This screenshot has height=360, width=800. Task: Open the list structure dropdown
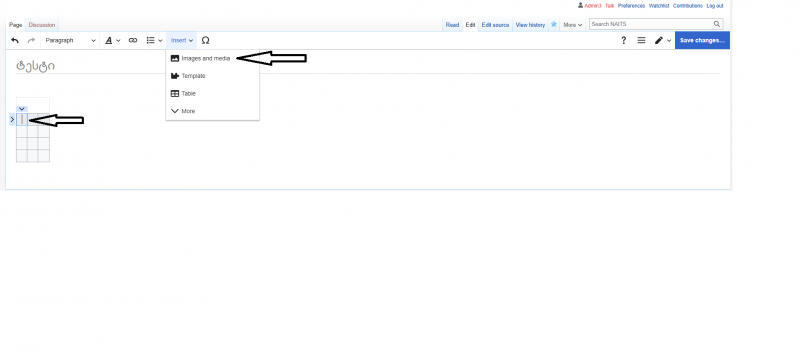tap(154, 40)
